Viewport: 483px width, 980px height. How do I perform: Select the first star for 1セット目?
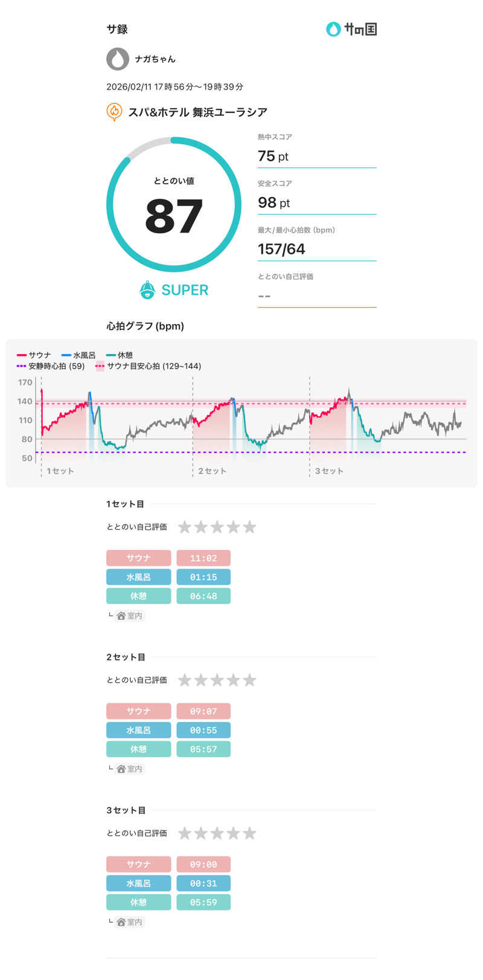[185, 527]
